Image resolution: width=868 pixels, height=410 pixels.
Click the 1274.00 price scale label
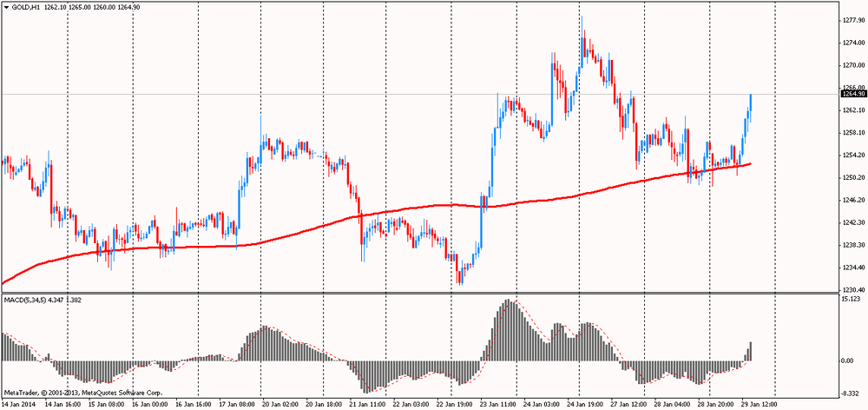(x=853, y=43)
